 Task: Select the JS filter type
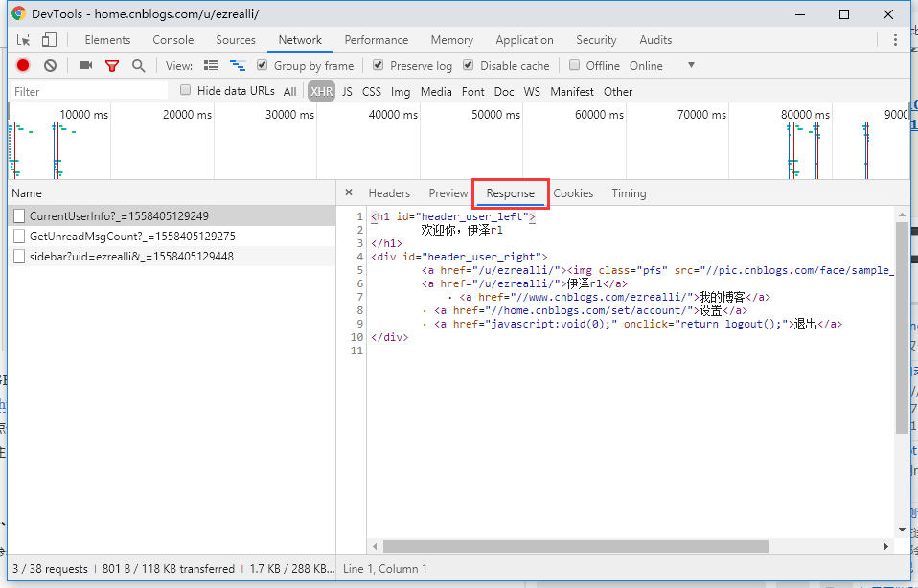pos(347,92)
